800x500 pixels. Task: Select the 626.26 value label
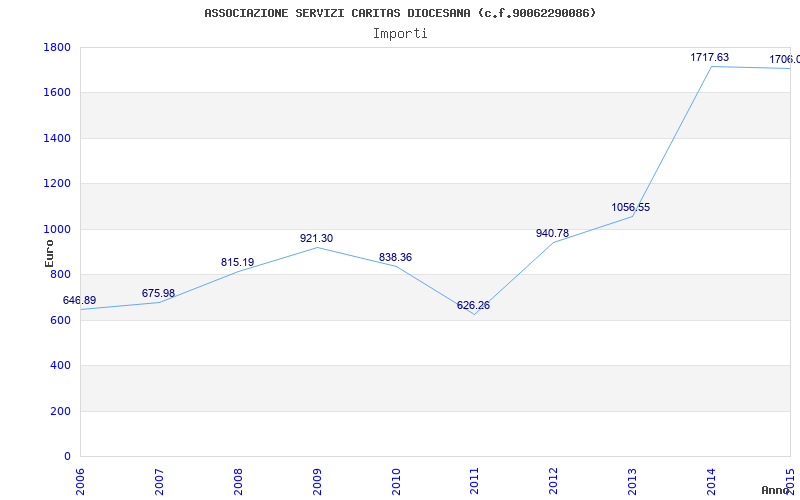point(473,305)
